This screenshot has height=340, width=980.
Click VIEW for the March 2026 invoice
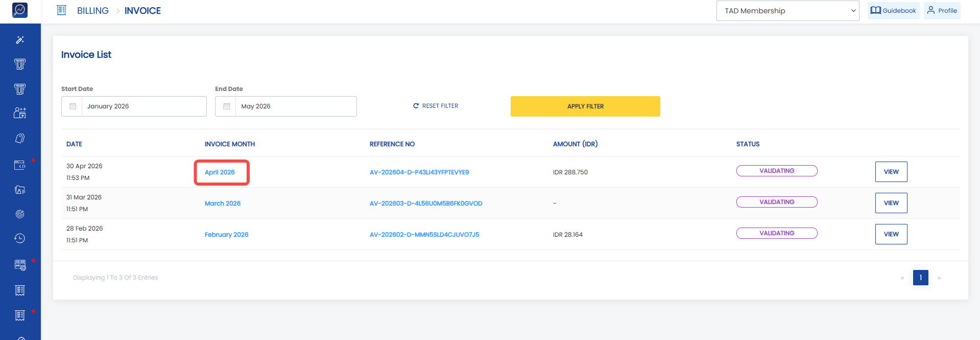[891, 203]
